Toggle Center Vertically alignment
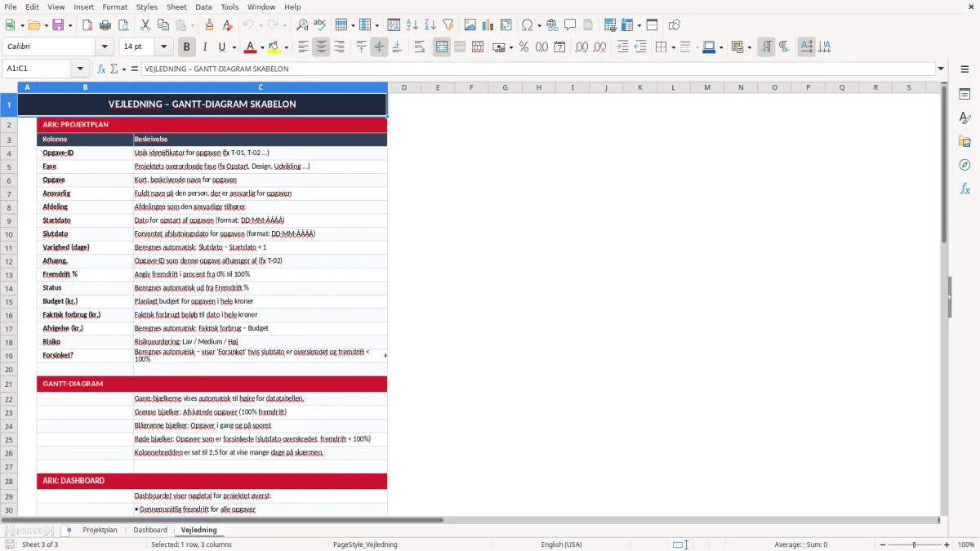Image resolution: width=980 pixels, height=551 pixels. pyautogui.click(x=379, y=47)
